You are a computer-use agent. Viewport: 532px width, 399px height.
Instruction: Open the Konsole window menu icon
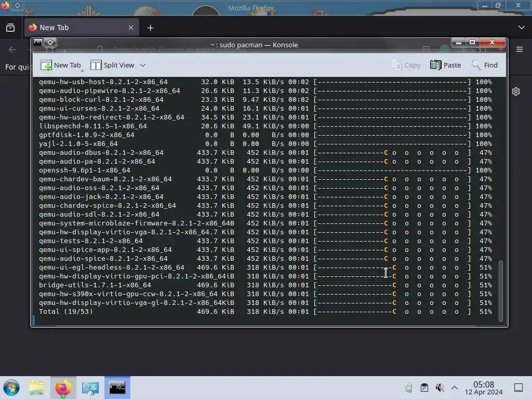coord(37,43)
